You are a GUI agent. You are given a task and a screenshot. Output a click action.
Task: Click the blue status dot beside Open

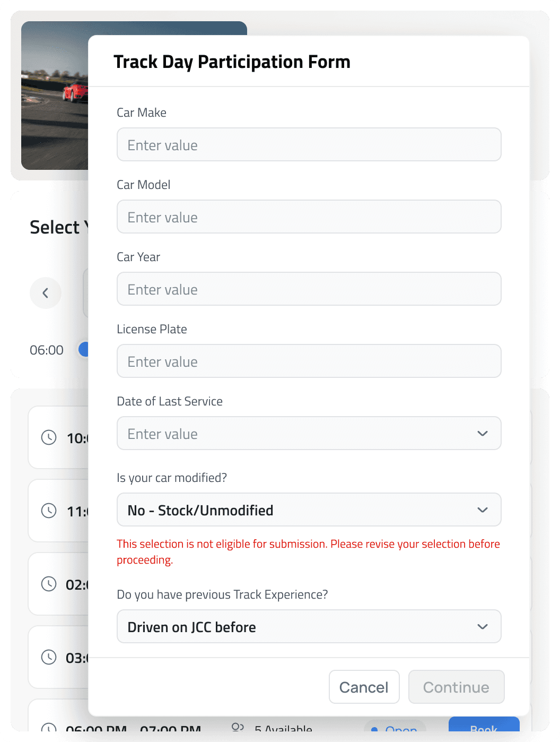[x=374, y=730]
